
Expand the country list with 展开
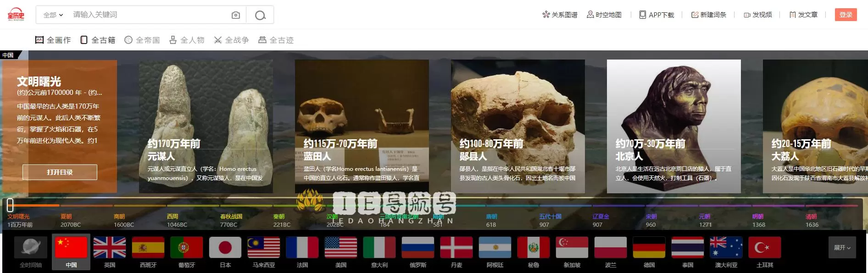click(x=842, y=247)
